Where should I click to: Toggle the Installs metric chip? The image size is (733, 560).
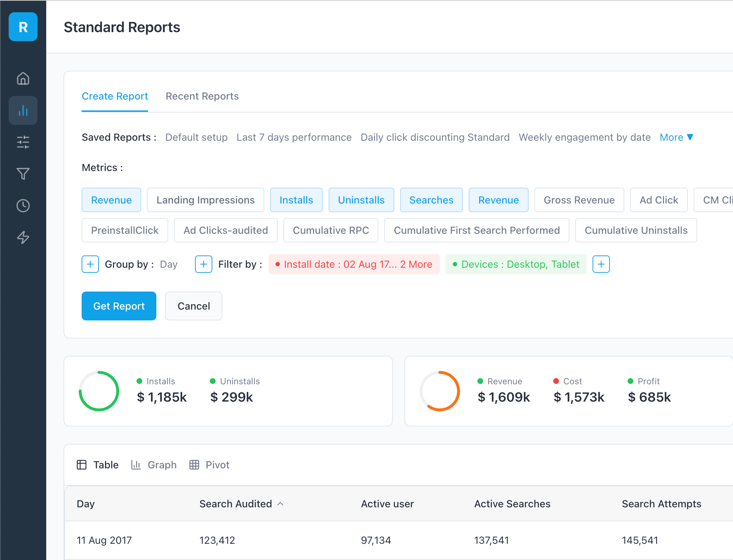coord(296,200)
